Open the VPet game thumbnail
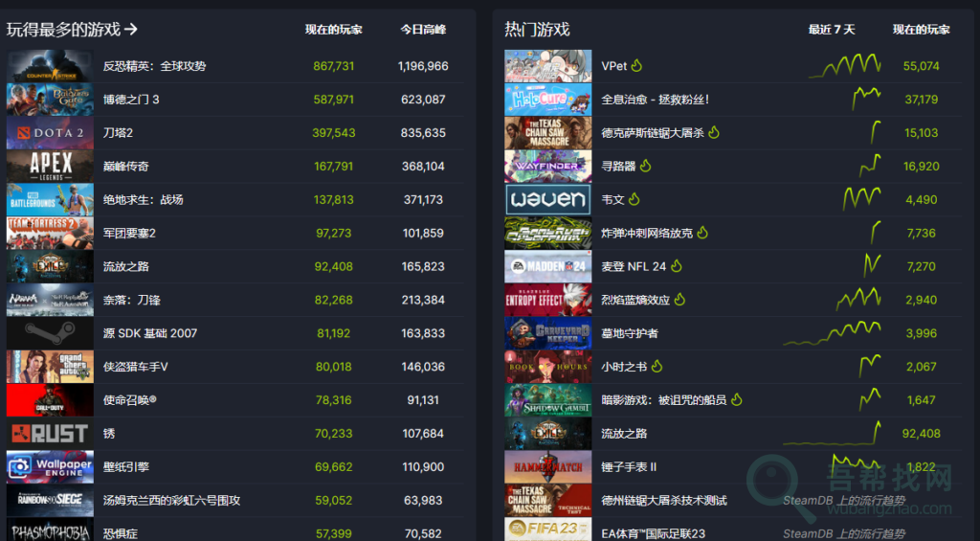This screenshot has width=980, height=541. (548, 66)
